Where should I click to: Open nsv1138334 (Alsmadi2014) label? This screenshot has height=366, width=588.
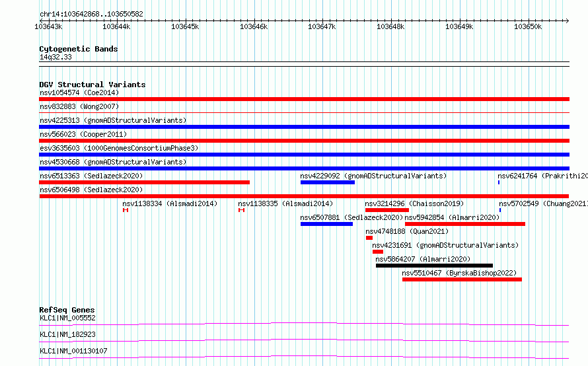coord(170,203)
